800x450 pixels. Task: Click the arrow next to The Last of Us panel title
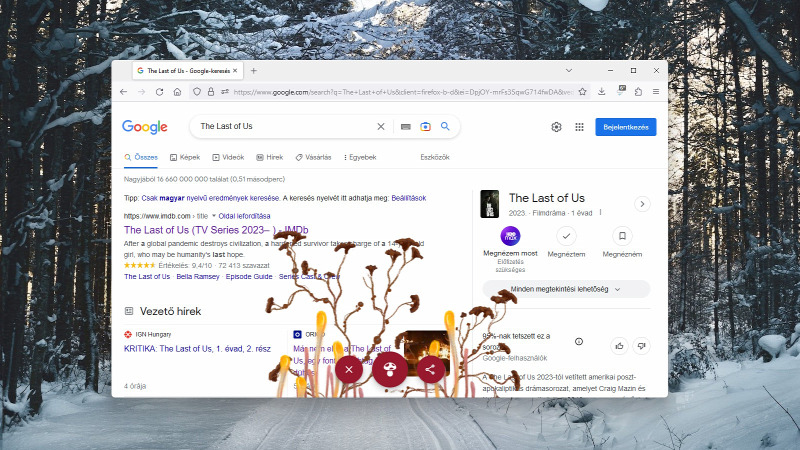click(642, 204)
